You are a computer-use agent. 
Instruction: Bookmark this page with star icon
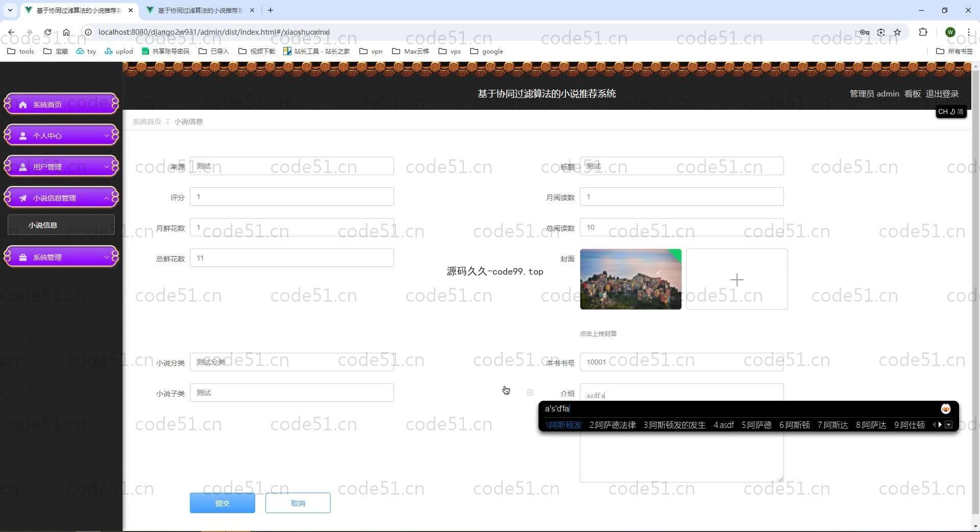pyautogui.click(x=897, y=32)
